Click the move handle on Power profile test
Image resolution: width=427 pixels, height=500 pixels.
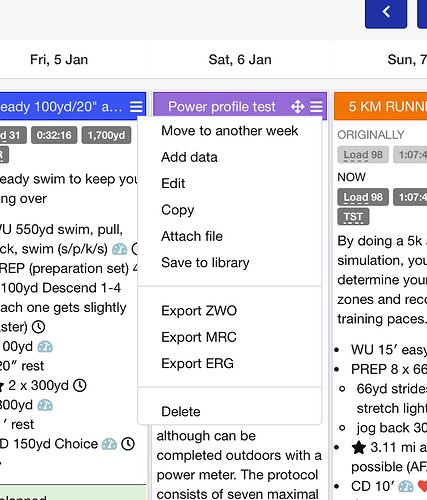pyautogui.click(x=297, y=107)
